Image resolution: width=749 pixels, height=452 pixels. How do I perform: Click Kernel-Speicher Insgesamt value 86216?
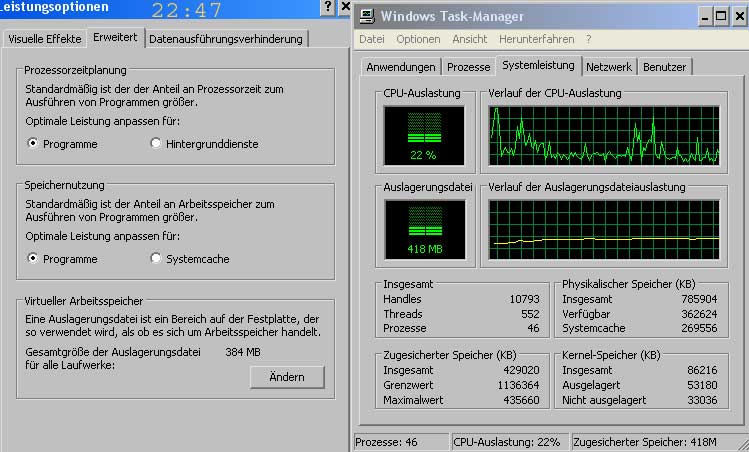pyautogui.click(x=702, y=370)
